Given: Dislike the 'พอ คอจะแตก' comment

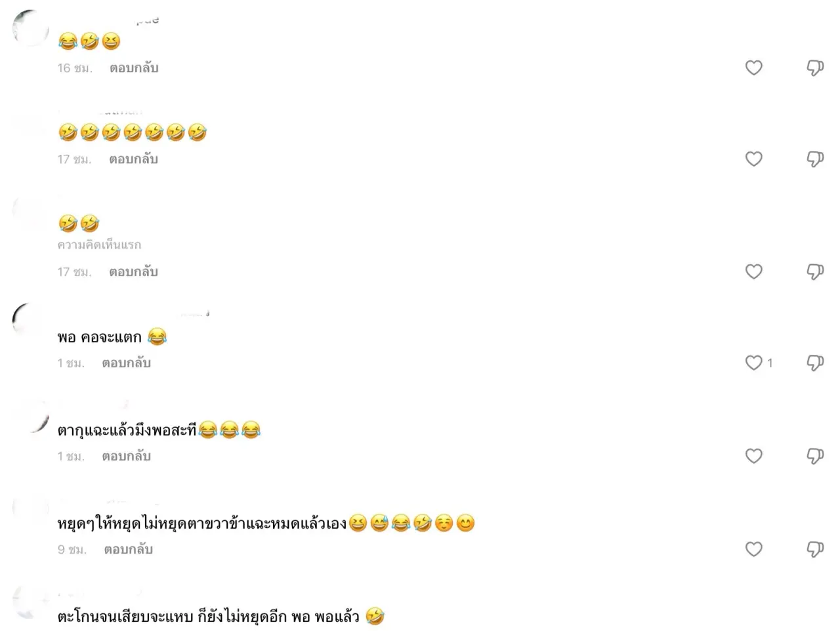Looking at the screenshot, I should pos(815,363).
